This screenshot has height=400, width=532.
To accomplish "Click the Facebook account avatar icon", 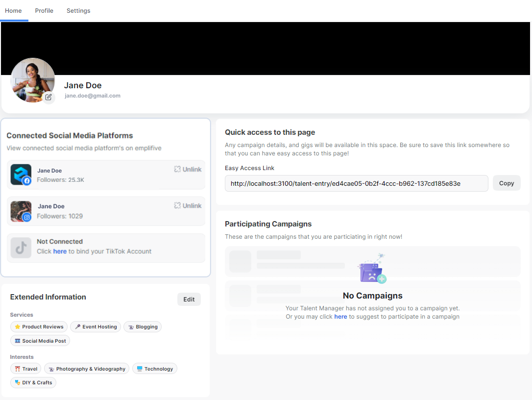I will point(21,175).
